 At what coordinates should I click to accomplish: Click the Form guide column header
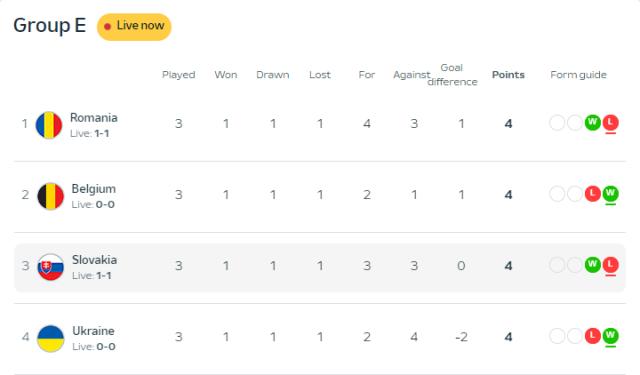578,75
